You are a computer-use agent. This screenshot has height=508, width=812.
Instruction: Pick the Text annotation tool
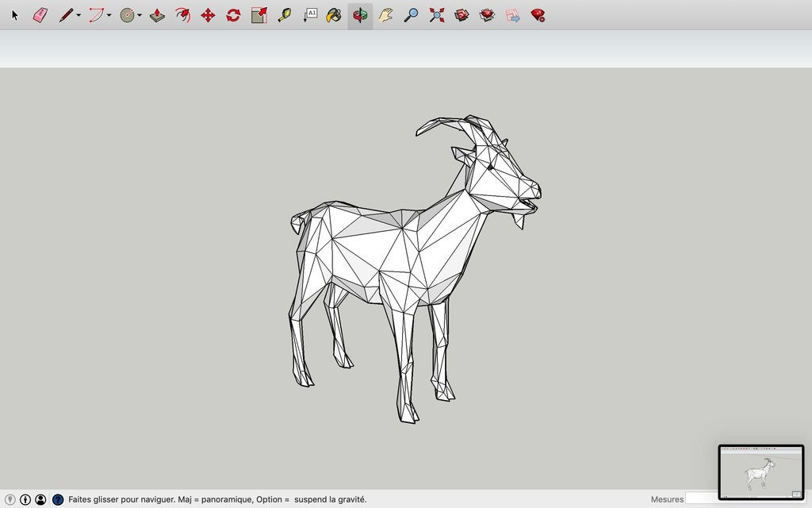(310, 13)
